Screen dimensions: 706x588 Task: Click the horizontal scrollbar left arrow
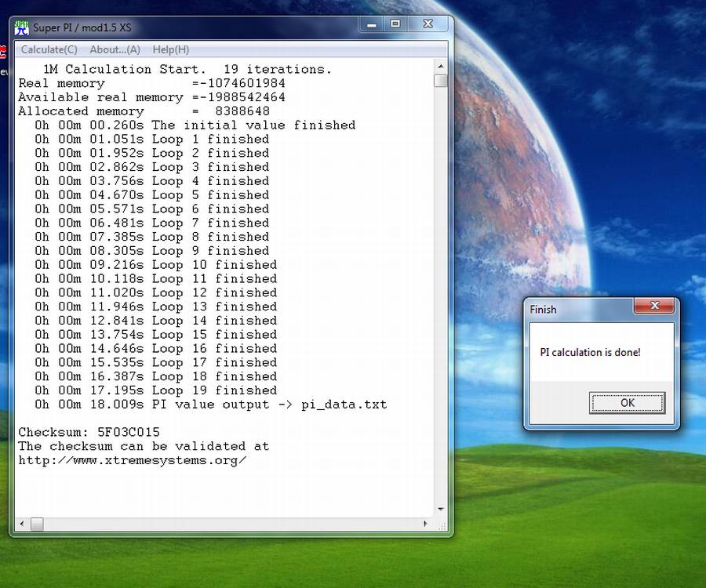22,524
